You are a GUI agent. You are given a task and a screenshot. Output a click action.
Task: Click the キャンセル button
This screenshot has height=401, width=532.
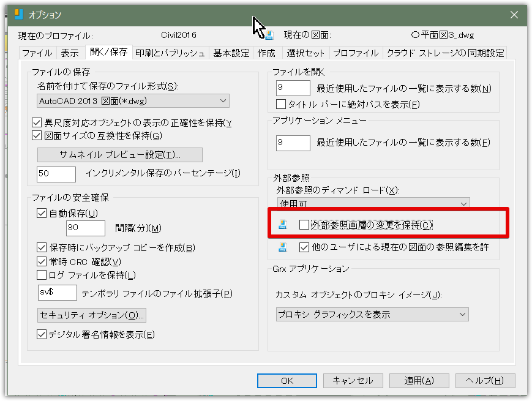(353, 381)
